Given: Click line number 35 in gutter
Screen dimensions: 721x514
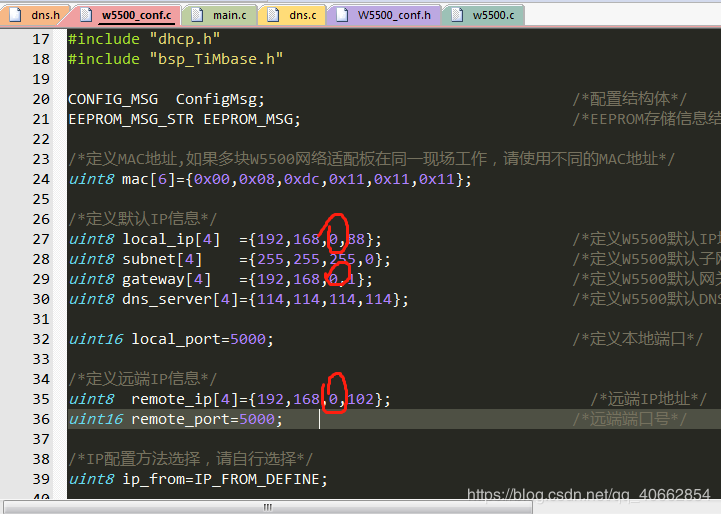Looking at the screenshot, I should (x=41, y=399).
